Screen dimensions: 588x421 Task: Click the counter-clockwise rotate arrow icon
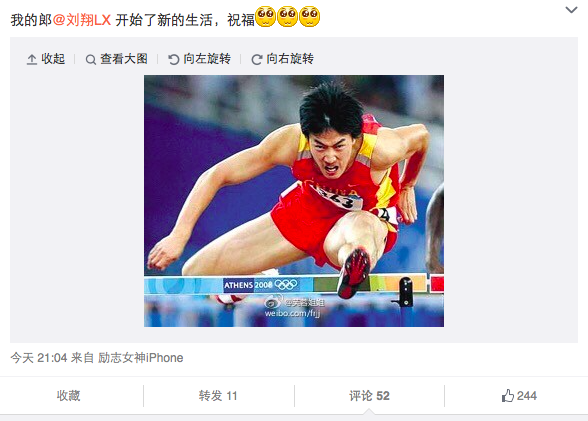pos(173,59)
